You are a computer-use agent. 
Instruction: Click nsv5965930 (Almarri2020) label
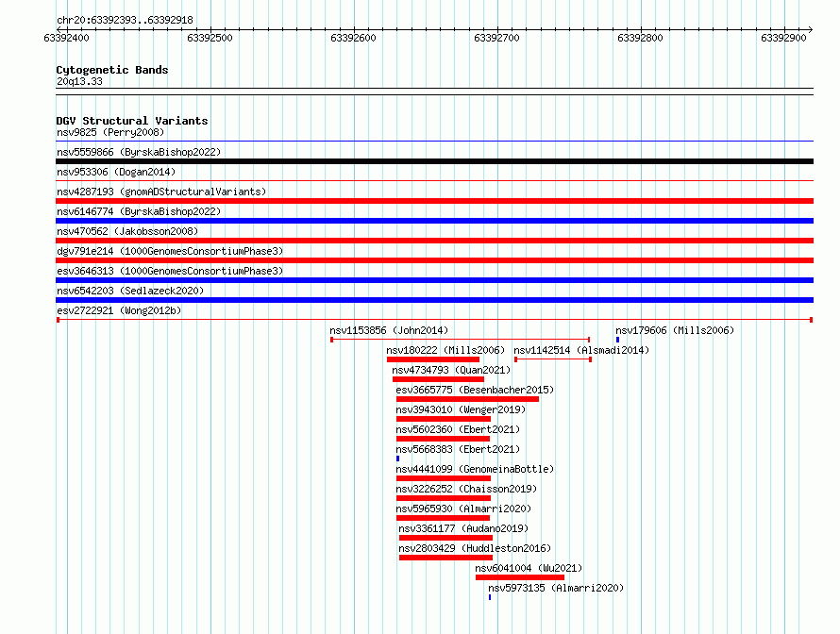coord(463,509)
